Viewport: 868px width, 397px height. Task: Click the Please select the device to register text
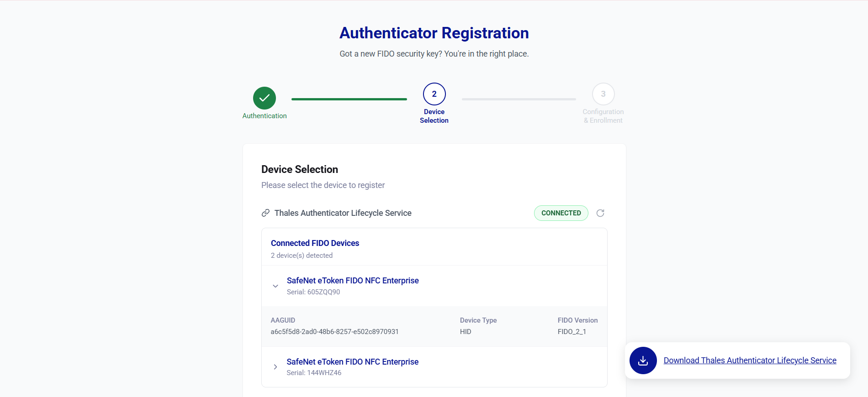pyautogui.click(x=323, y=185)
